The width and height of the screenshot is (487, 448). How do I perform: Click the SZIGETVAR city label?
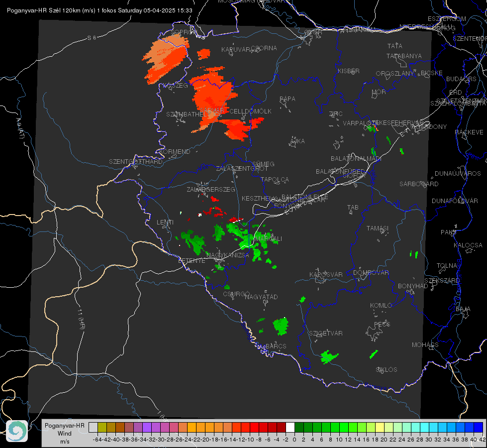click(326, 334)
